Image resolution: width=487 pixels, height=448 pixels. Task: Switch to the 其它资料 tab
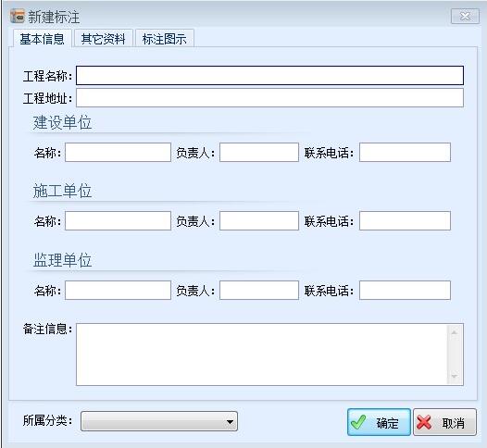click(x=103, y=39)
